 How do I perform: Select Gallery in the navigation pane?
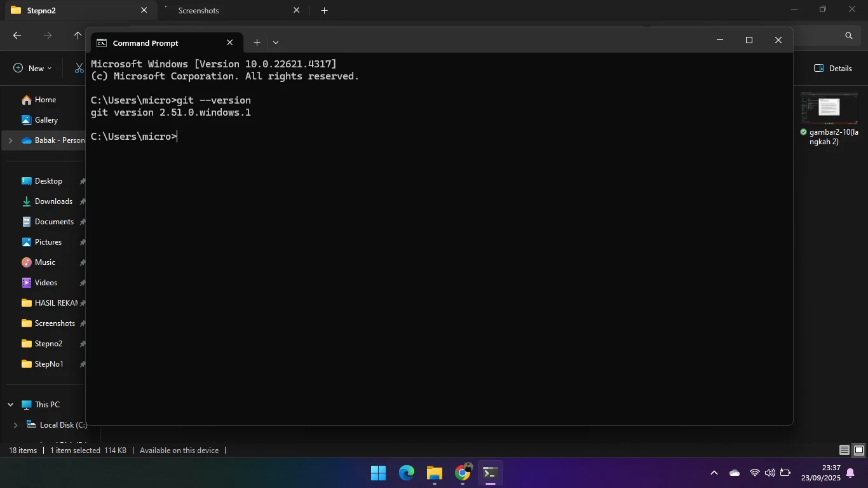coord(46,120)
